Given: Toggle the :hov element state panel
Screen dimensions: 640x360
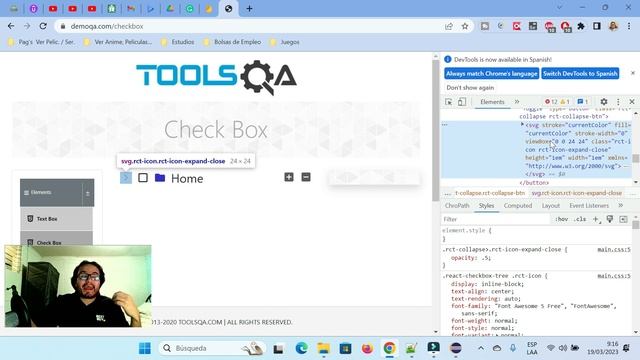Looking at the screenshot, I should [x=562, y=219].
